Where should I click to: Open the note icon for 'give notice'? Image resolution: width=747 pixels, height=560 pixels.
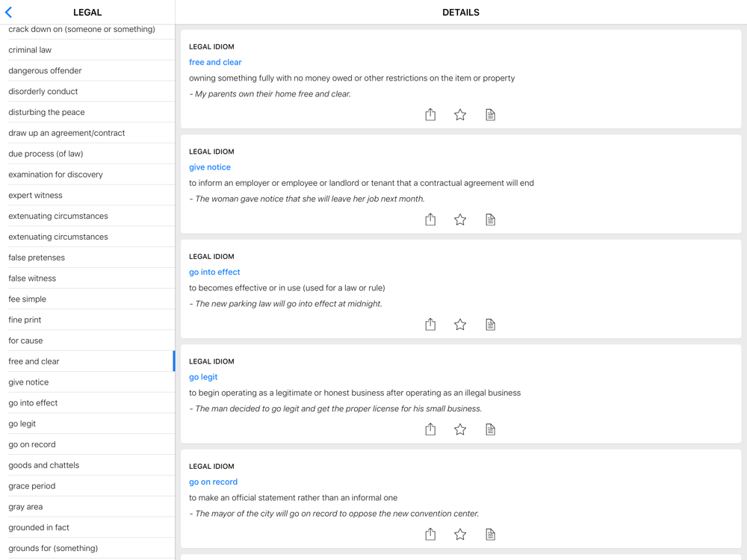pyautogui.click(x=490, y=220)
